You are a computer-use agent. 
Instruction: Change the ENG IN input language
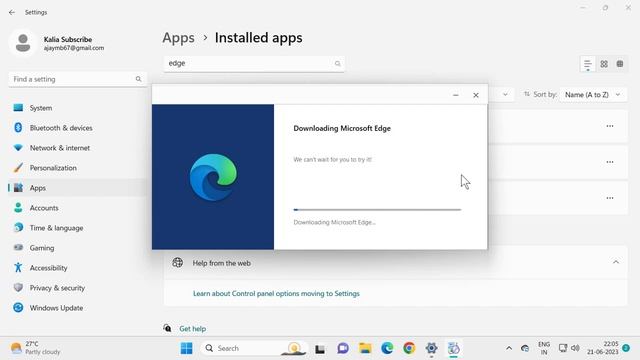(544, 348)
